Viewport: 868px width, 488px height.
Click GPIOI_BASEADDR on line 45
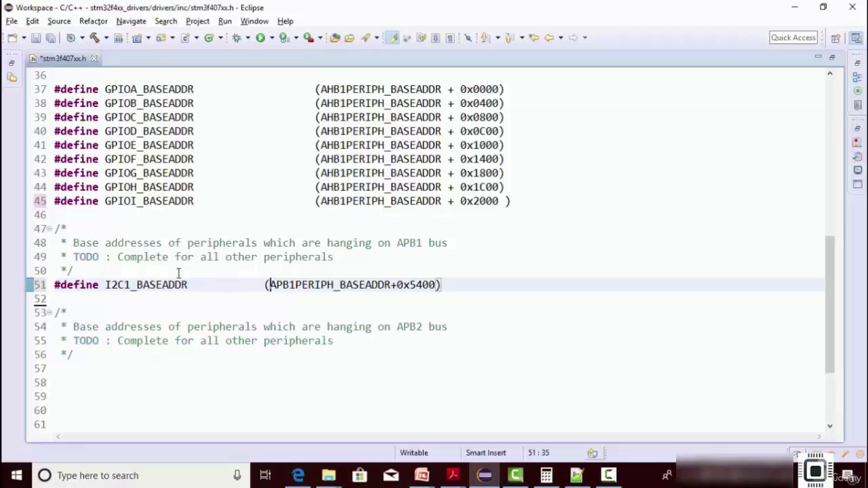(149, 201)
